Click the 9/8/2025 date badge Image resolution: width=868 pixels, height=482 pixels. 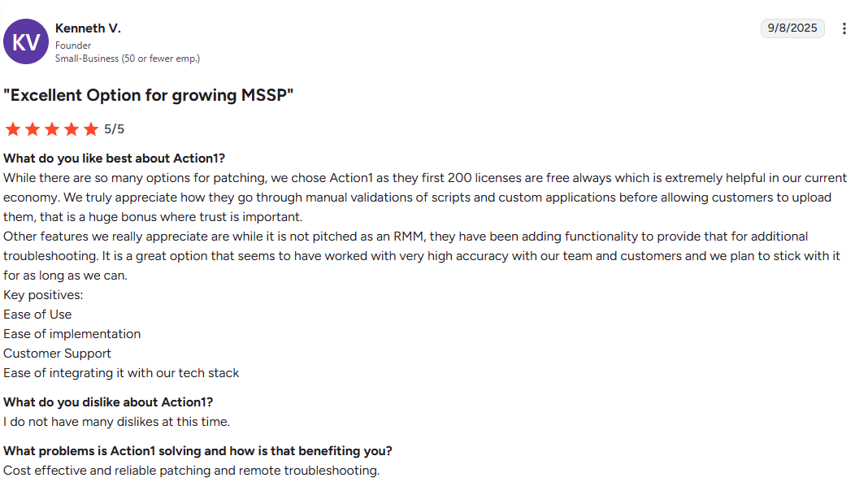(x=792, y=28)
